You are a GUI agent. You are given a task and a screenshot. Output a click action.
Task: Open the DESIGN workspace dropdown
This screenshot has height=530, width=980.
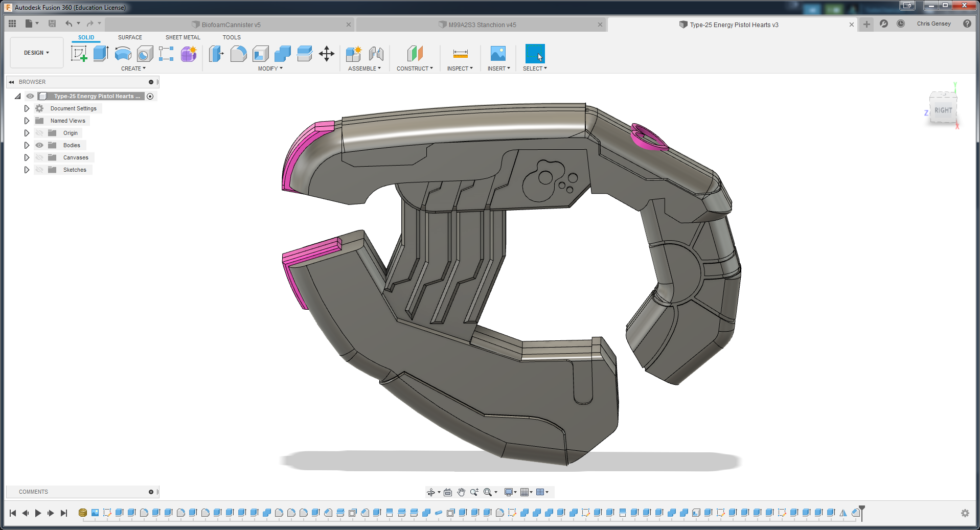point(36,53)
